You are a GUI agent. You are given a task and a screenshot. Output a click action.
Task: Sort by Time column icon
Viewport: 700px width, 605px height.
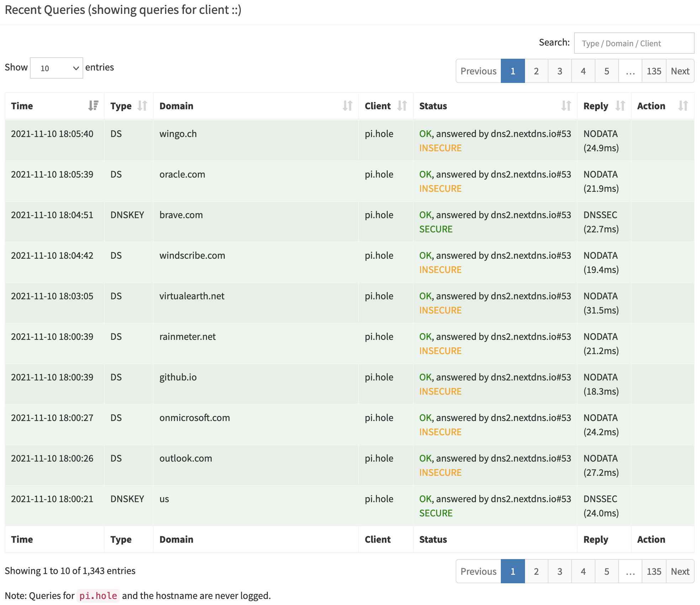(93, 106)
